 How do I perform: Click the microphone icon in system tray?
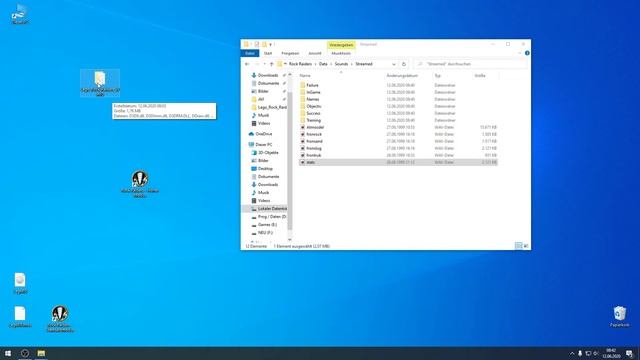(x=580, y=353)
